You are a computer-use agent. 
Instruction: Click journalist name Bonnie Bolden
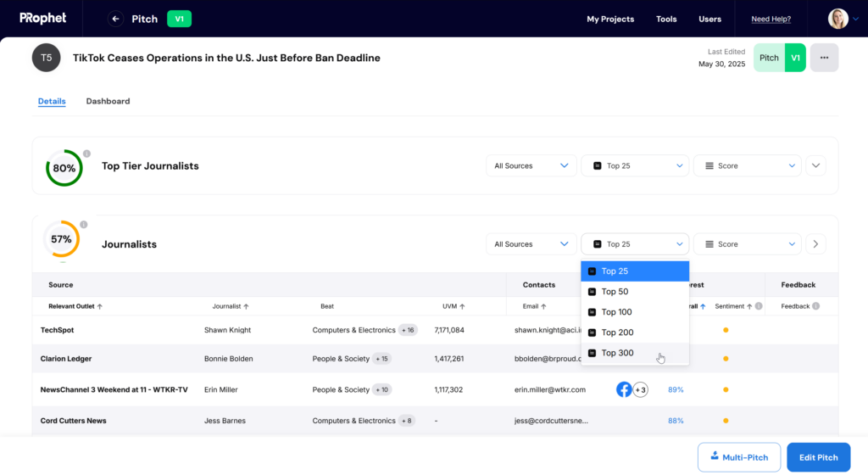[229, 359]
